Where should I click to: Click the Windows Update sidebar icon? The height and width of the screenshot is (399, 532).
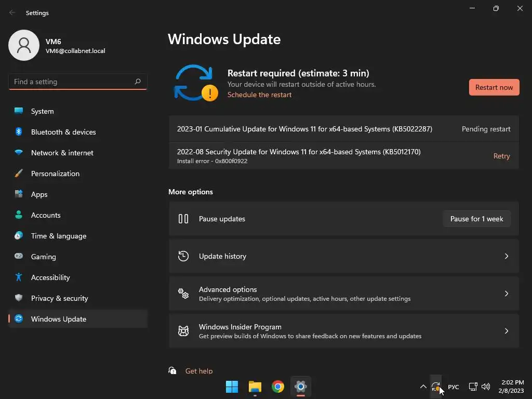19,318
